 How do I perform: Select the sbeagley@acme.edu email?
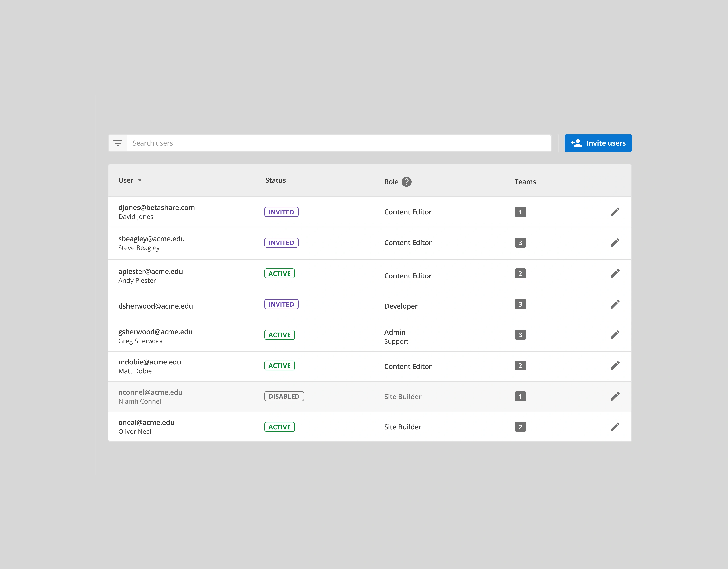(152, 239)
